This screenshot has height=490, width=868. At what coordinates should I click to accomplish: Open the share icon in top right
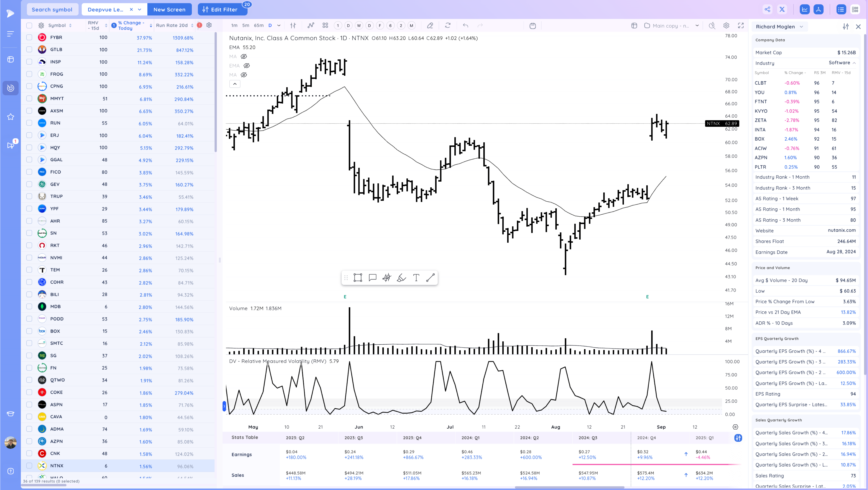point(768,9)
